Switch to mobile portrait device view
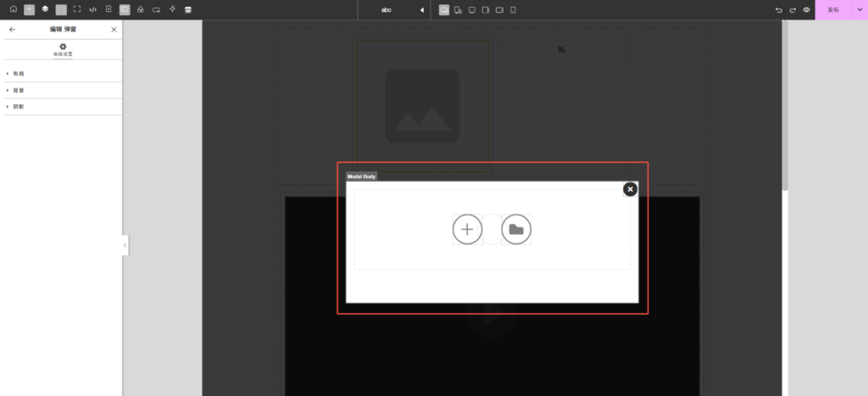The height and width of the screenshot is (396, 868). pyautogui.click(x=513, y=10)
